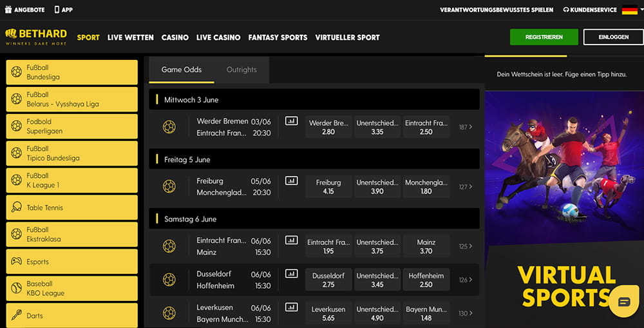Go to Casino section
644x328 pixels.
tap(175, 37)
